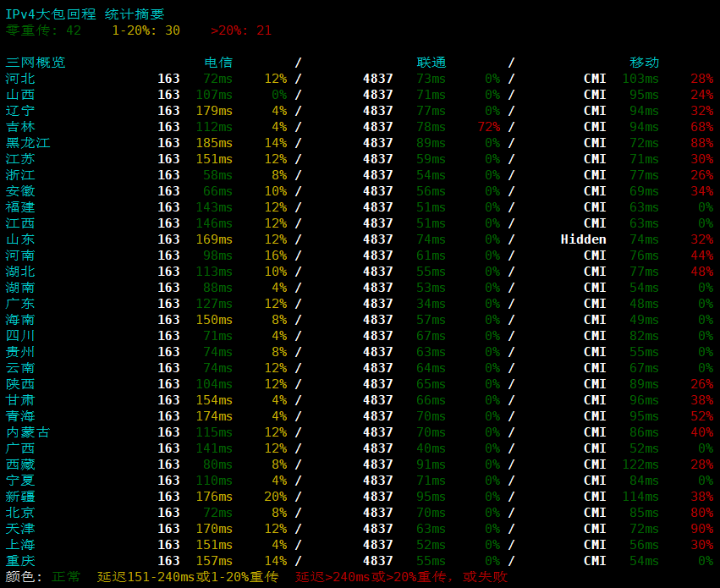
Task: Click the '移动' column header
Action: (x=644, y=63)
